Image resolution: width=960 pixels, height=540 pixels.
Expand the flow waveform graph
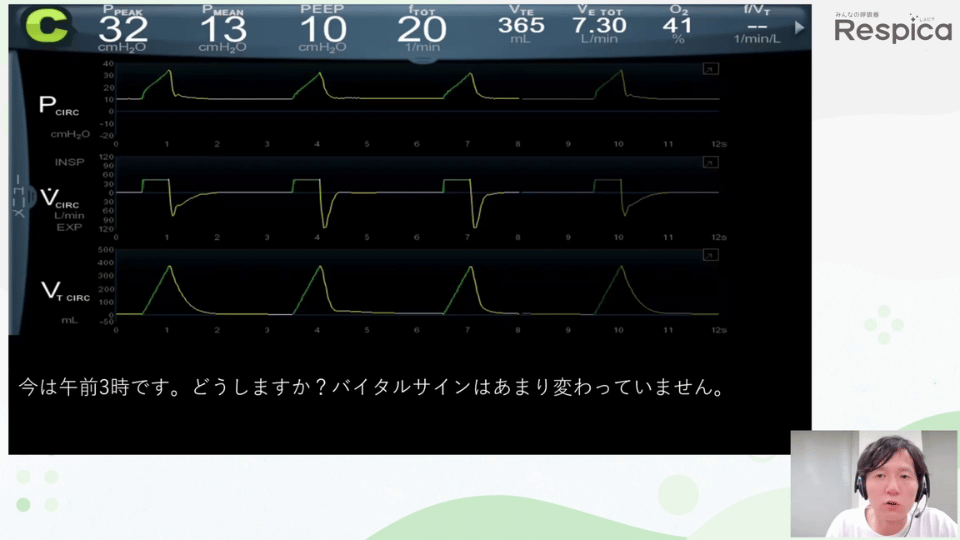[710, 162]
